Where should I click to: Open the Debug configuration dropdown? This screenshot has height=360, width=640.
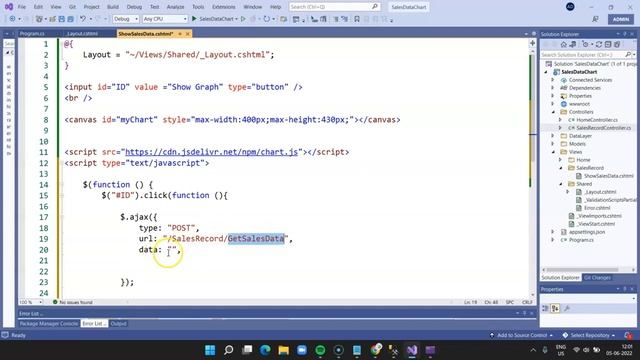126,19
